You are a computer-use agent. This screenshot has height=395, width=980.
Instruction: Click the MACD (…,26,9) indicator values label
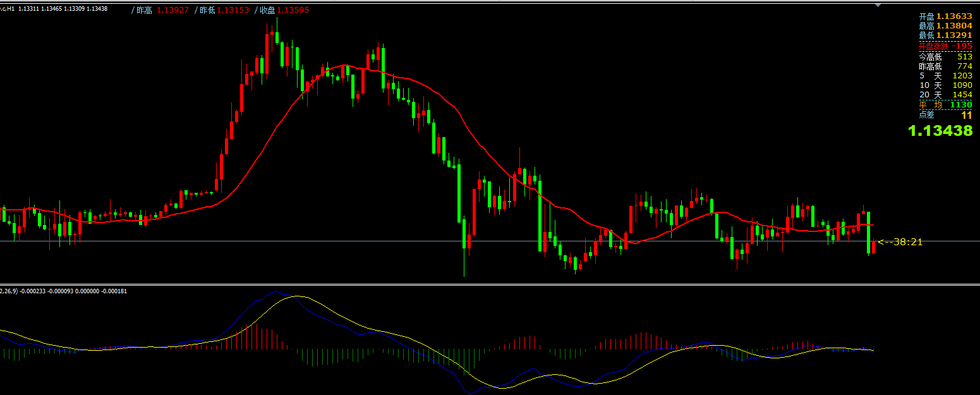pyautogui.click(x=63, y=291)
